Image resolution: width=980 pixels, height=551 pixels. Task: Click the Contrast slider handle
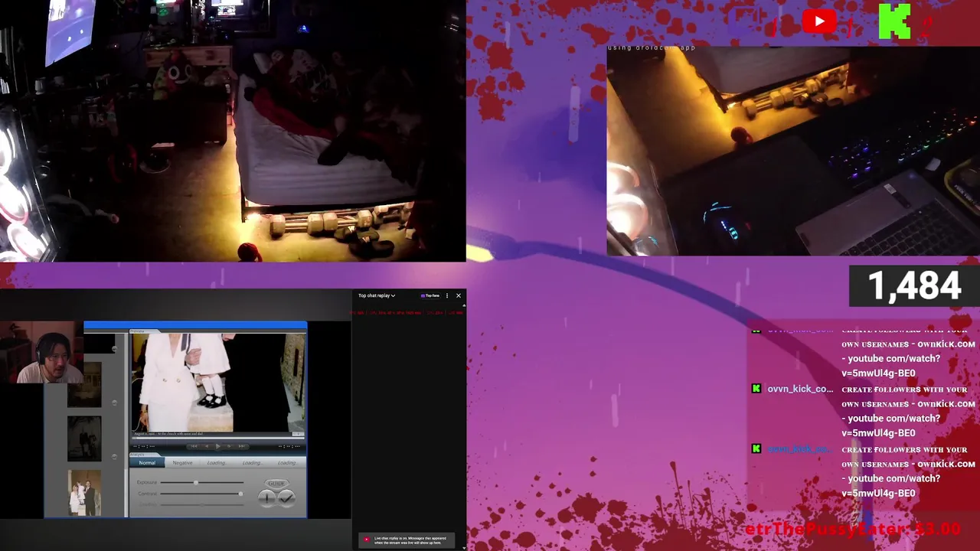240,494
